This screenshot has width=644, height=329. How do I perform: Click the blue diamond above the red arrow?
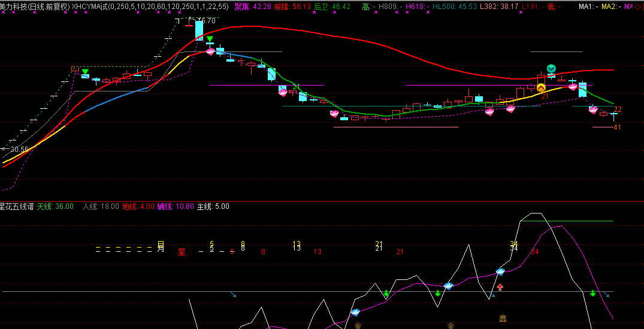tap(500, 271)
